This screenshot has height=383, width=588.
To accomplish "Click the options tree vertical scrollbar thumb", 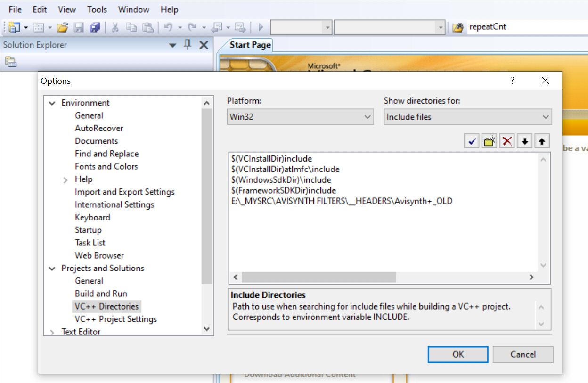I will [x=207, y=196].
